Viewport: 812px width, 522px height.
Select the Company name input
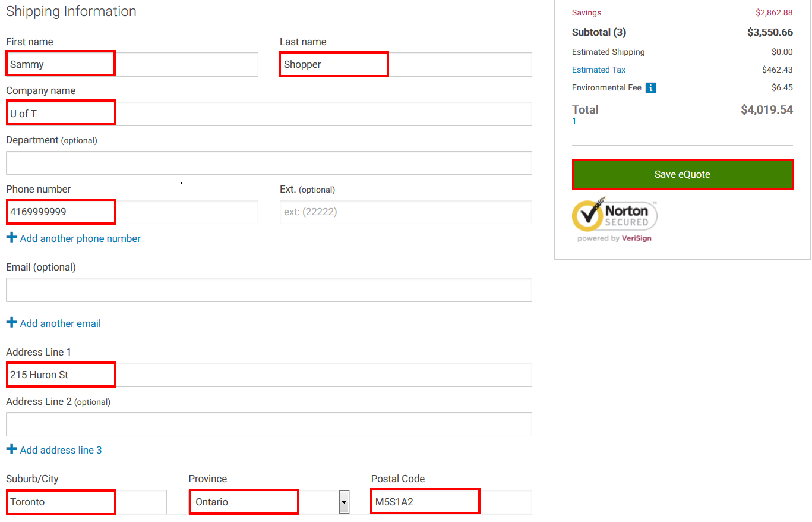click(x=268, y=114)
